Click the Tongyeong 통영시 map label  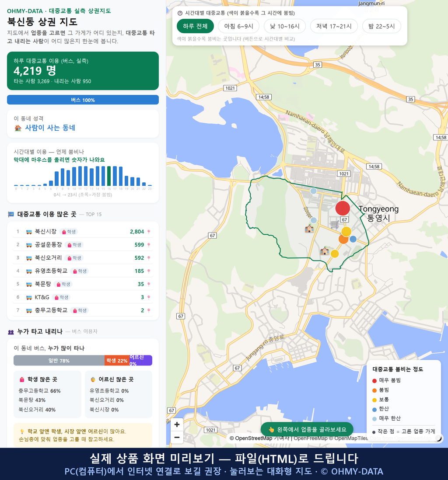[378, 213]
